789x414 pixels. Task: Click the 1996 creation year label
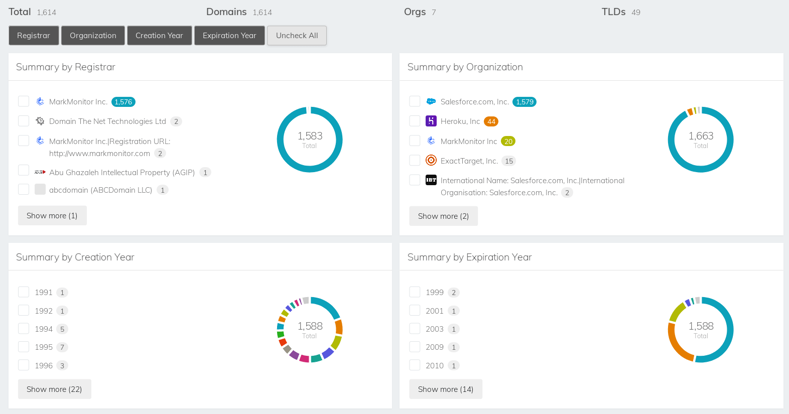coord(44,366)
